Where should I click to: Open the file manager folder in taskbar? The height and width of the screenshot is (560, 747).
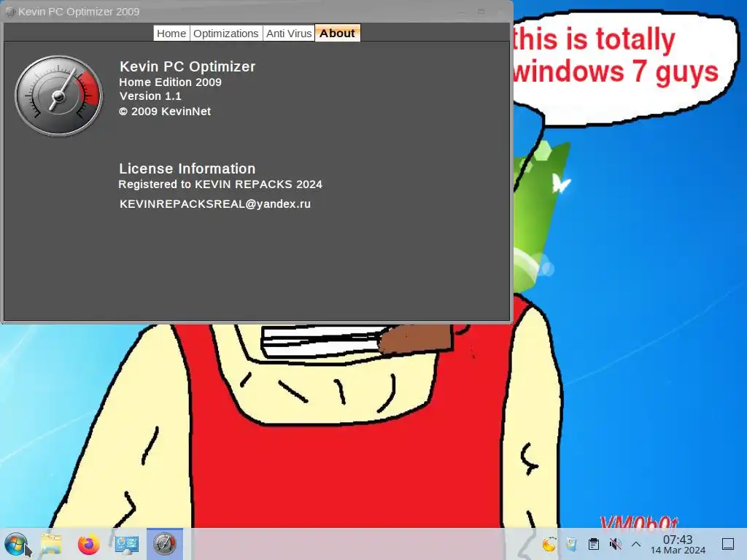point(51,544)
